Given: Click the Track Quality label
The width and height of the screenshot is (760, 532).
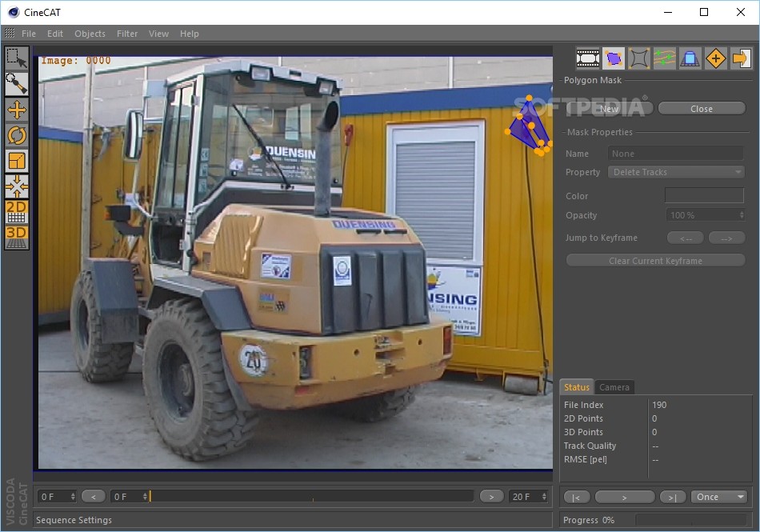Looking at the screenshot, I should pyautogui.click(x=590, y=446).
